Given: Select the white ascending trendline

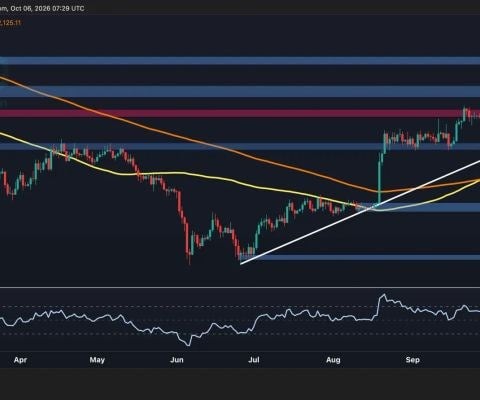Looking at the screenshot, I should click(360, 212).
